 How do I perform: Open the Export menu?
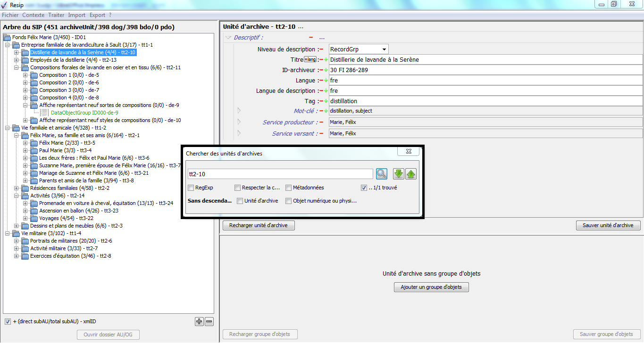pos(97,15)
